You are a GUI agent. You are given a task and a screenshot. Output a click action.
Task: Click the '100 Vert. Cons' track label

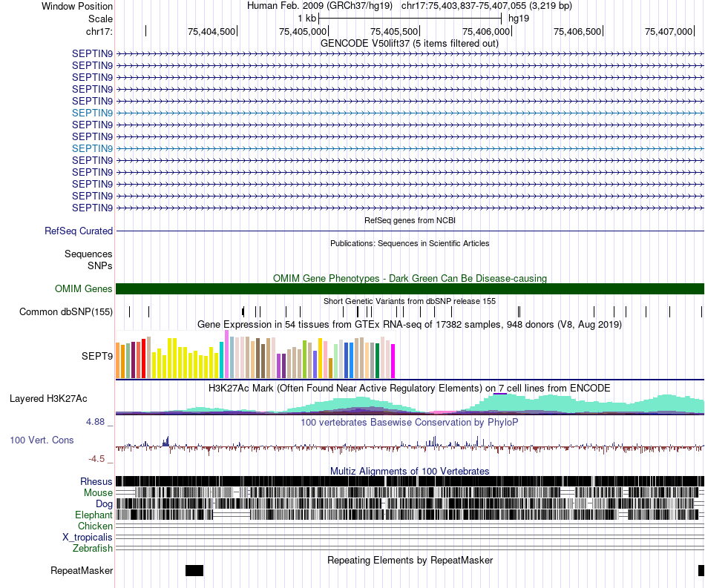pos(42,440)
